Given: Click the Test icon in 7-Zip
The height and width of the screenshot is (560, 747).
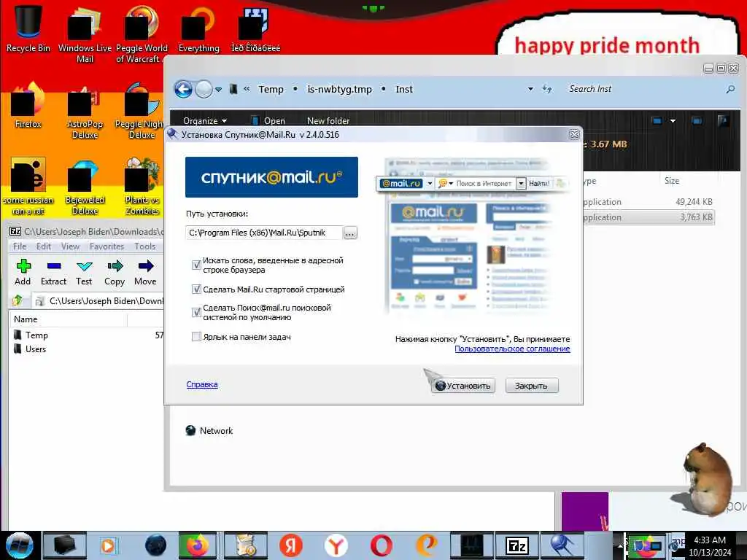Looking at the screenshot, I should pyautogui.click(x=84, y=272).
